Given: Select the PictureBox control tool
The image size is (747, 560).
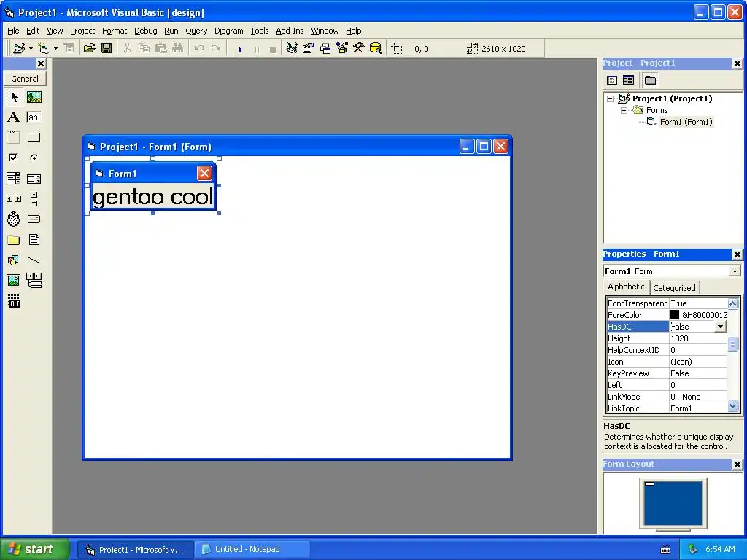Looking at the screenshot, I should pos(34,97).
